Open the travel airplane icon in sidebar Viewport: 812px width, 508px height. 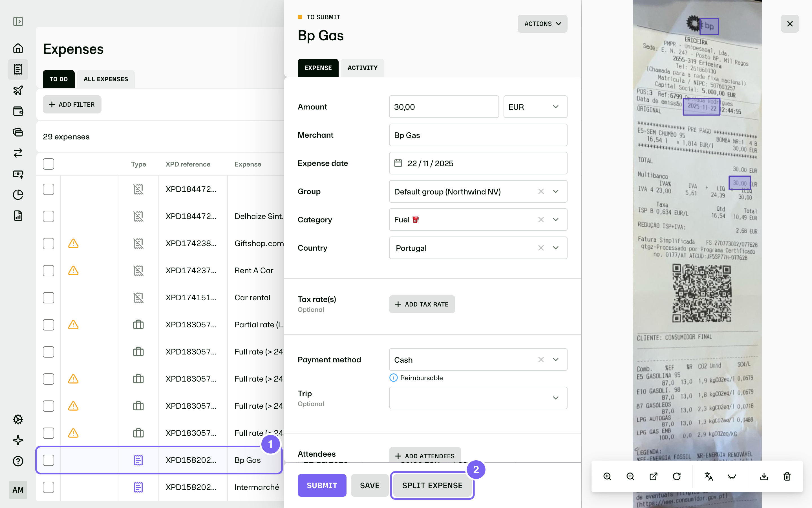tap(18, 90)
